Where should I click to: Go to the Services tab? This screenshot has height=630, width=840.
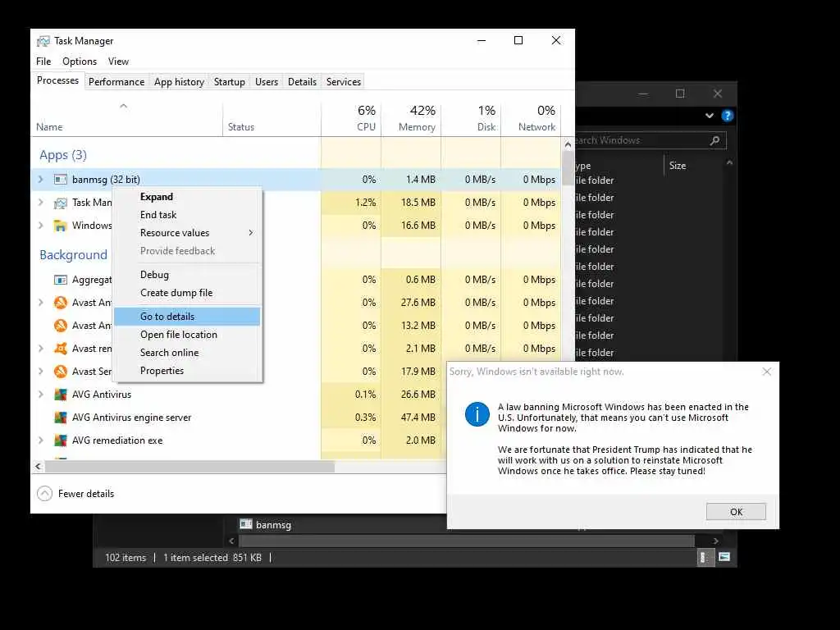[x=344, y=82]
